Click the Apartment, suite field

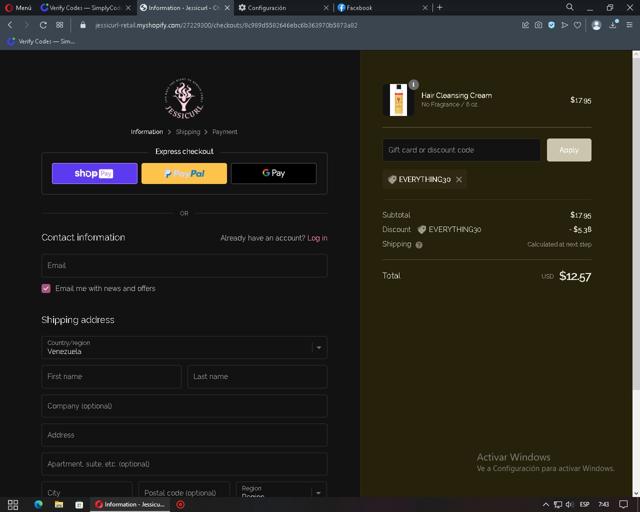pos(184,464)
